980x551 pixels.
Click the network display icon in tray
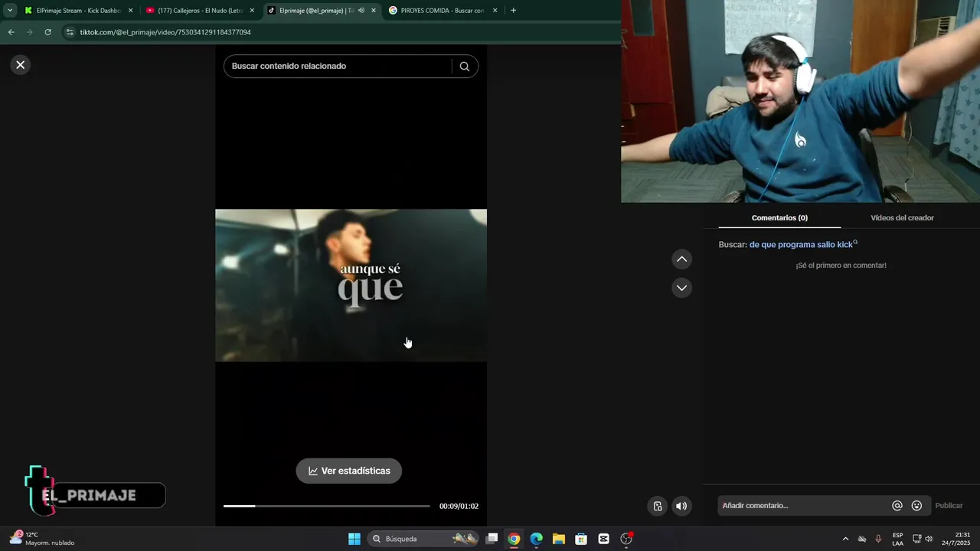916,539
